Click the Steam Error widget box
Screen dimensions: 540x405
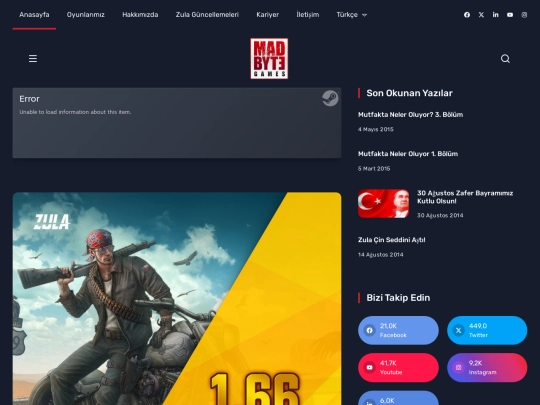(x=177, y=123)
